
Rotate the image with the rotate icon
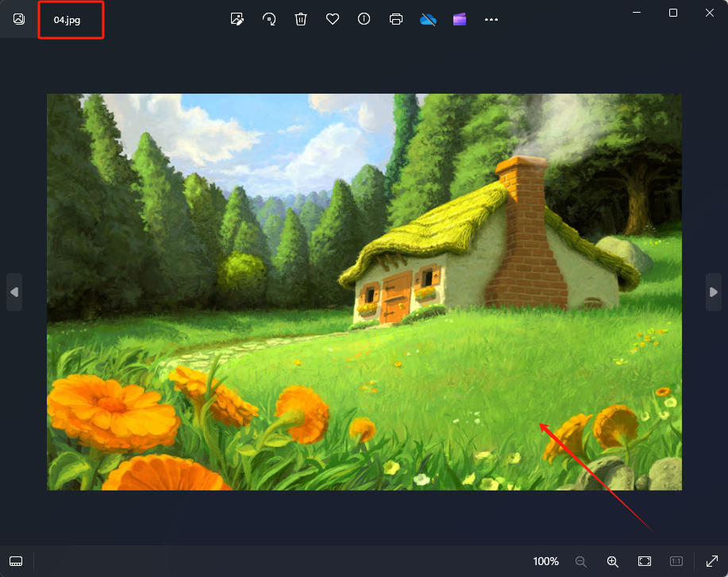tap(269, 19)
